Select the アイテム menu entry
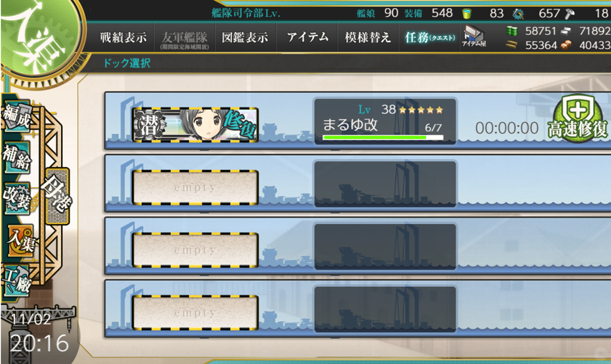The width and height of the screenshot is (611, 364). 307,37
